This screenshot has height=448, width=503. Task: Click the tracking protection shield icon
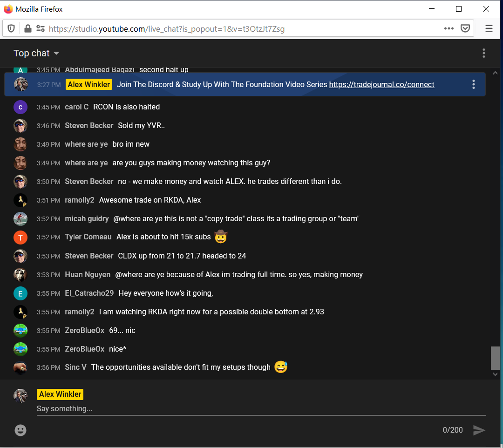pyautogui.click(x=11, y=28)
